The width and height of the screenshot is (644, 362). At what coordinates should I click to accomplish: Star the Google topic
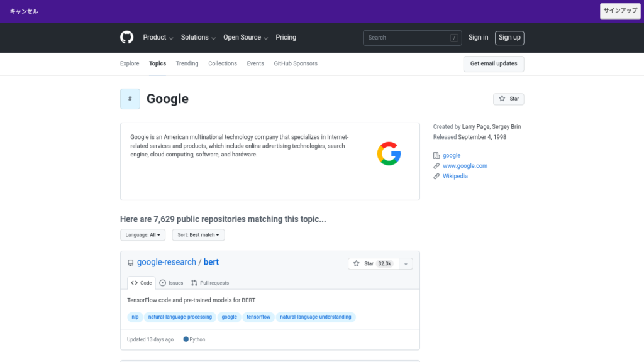[508, 99]
